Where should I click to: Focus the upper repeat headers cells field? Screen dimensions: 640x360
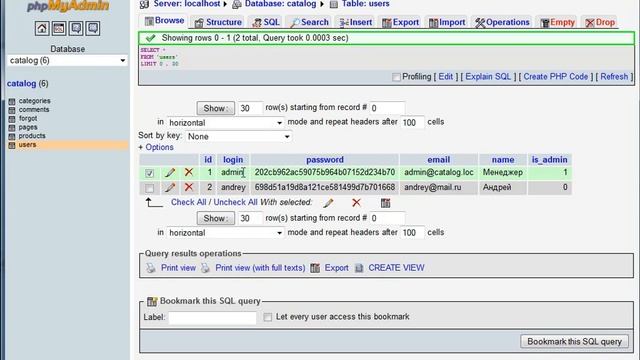pos(412,122)
